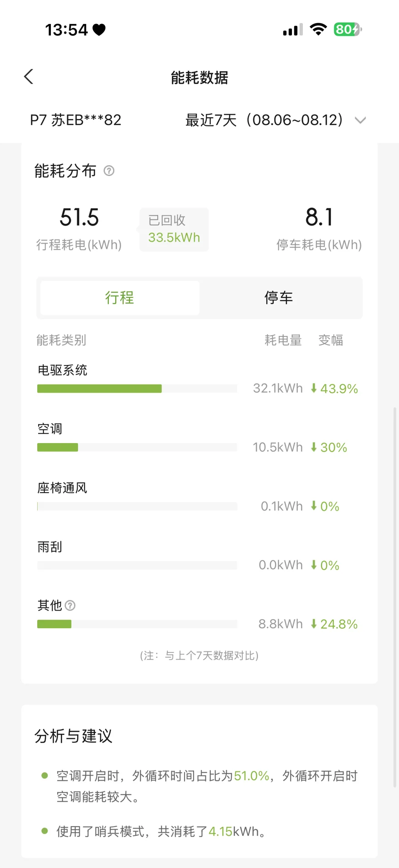Switch to the 停车 segment
The image size is (399, 868).
[279, 298]
